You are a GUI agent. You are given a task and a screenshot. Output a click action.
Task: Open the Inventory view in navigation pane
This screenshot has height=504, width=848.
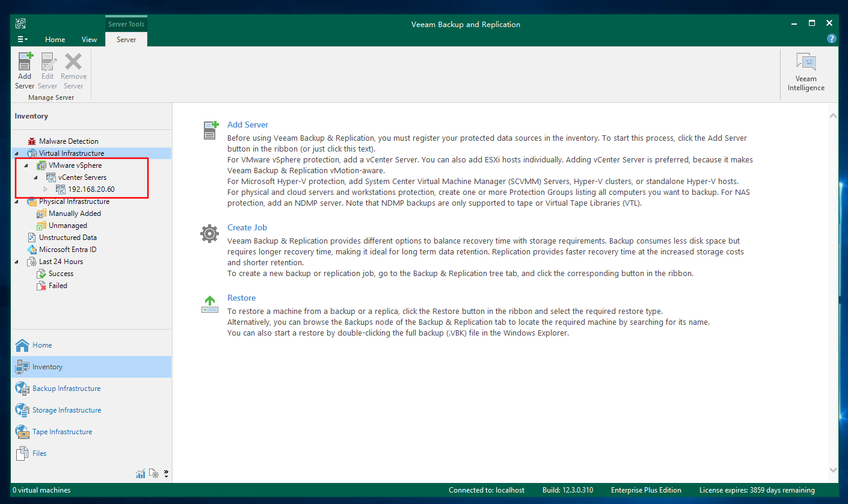[x=91, y=367]
